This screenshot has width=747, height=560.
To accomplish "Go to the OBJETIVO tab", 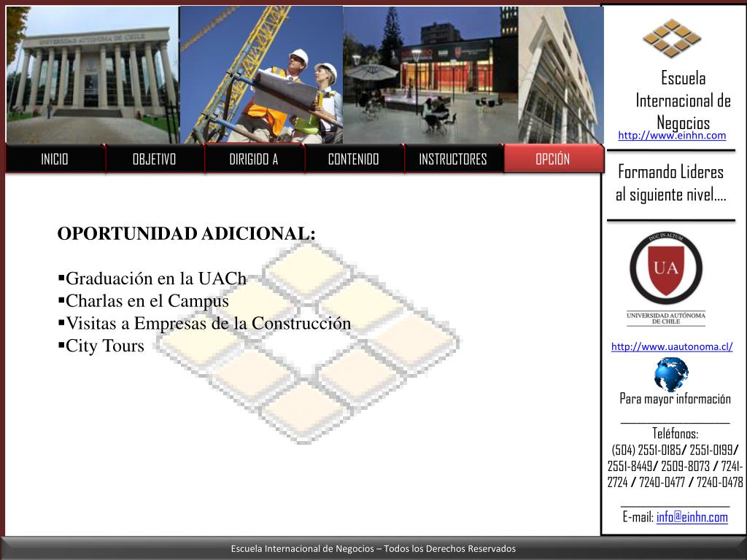I will [155, 158].
